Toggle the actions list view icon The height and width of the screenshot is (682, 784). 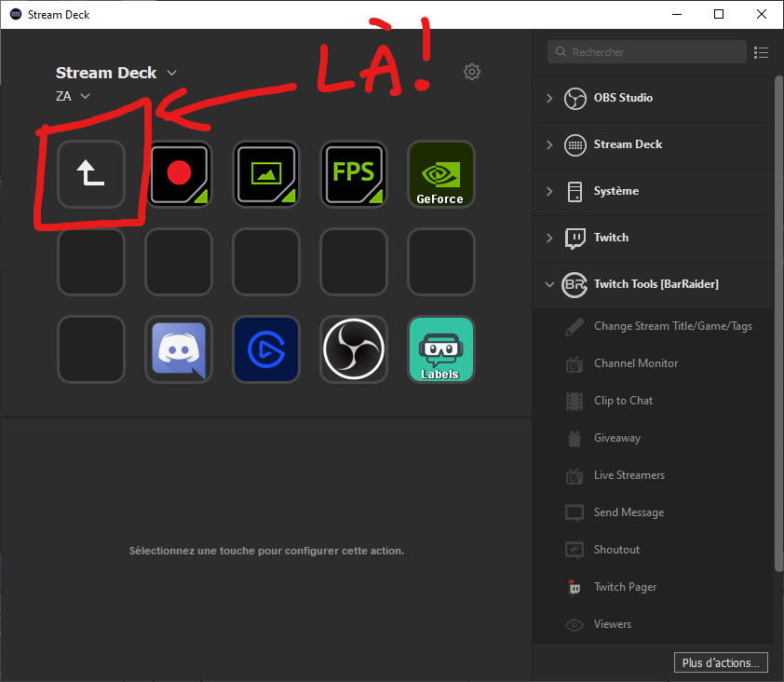(x=762, y=52)
